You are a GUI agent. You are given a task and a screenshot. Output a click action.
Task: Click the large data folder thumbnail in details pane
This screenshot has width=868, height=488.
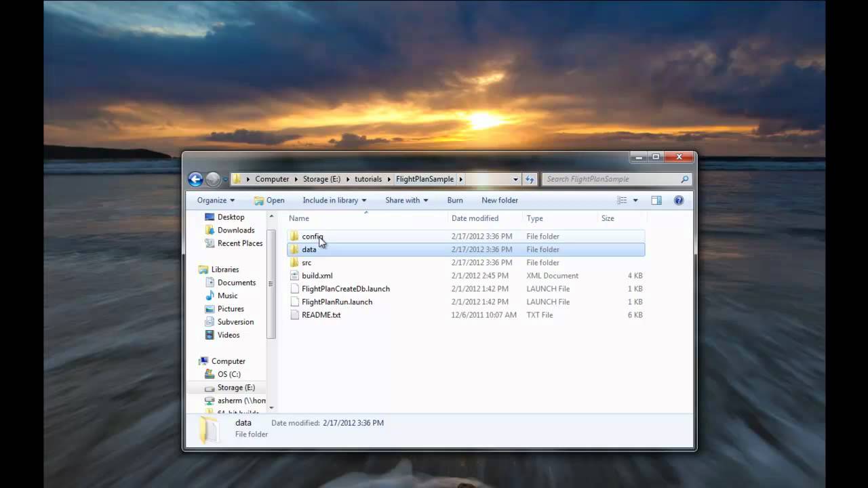click(x=209, y=430)
